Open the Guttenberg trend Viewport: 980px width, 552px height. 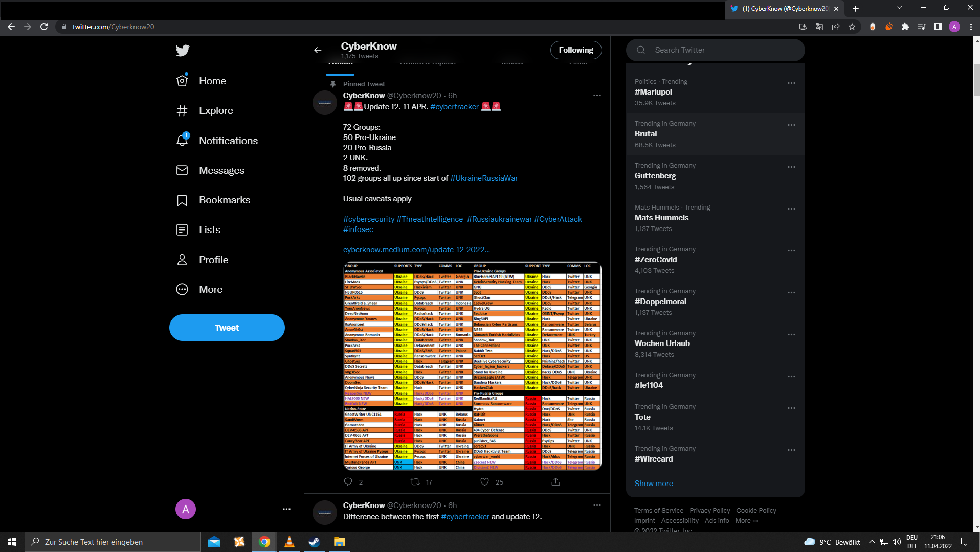pos(655,176)
